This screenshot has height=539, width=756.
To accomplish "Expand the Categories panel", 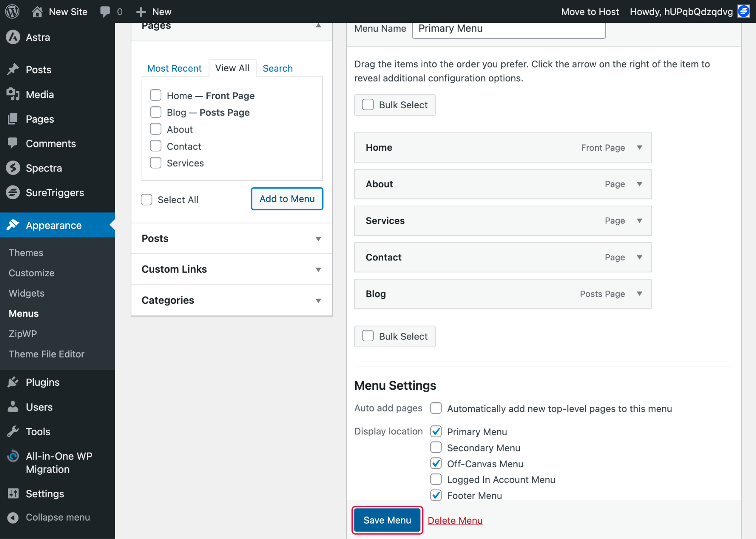I will click(318, 300).
